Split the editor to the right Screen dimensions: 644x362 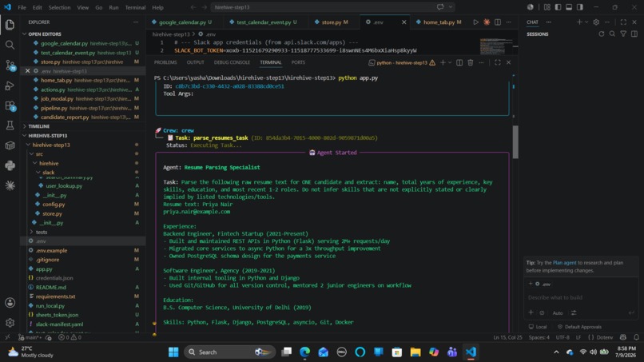(x=498, y=22)
